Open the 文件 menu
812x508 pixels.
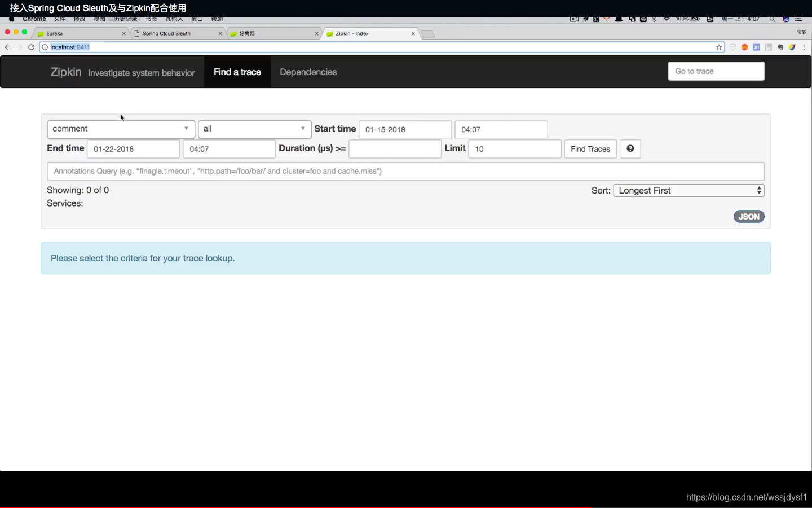tap(60, 19)
